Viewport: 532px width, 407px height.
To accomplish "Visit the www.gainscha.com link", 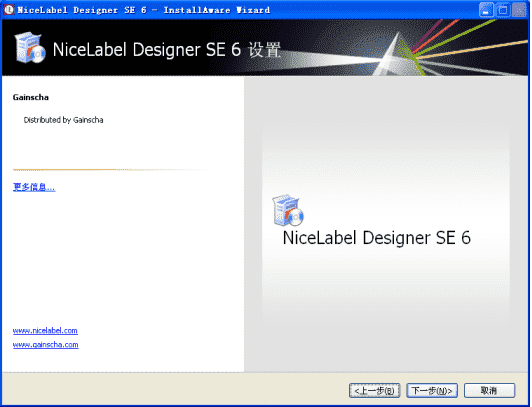I will click(x=45, y=345).
